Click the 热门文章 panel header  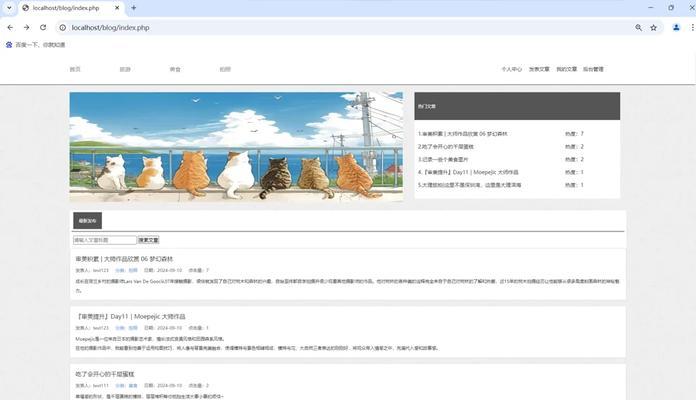coord(517,106)
